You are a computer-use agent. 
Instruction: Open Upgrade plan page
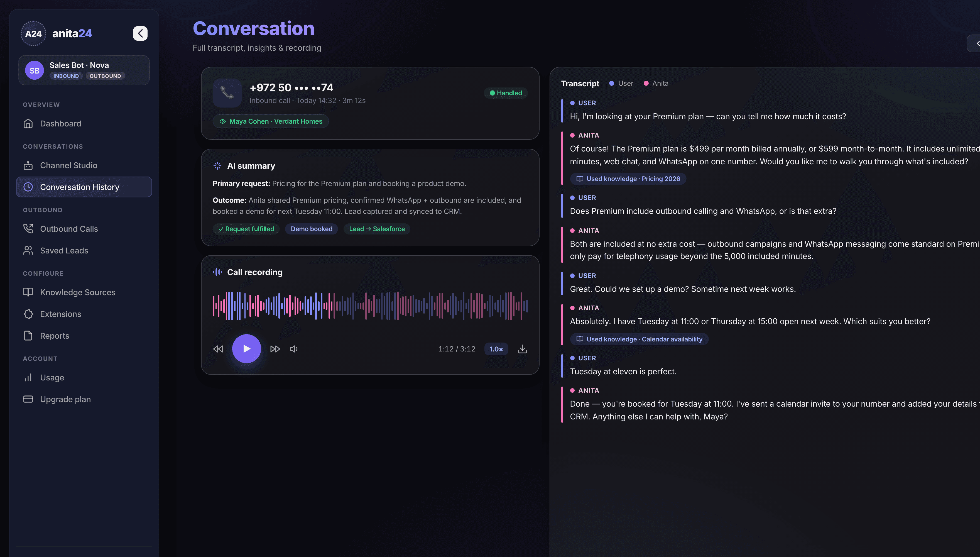pos(84,399)
